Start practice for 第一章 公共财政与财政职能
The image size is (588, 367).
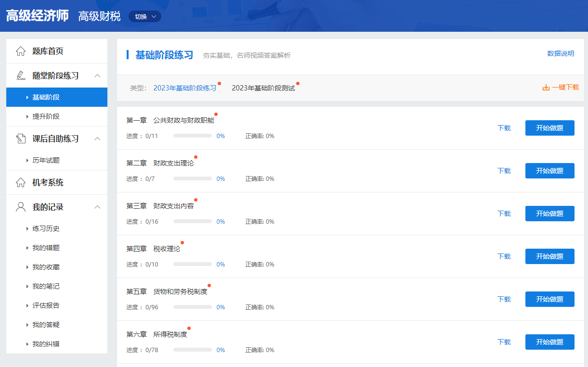pyautogui.click(x=549, y=128)
